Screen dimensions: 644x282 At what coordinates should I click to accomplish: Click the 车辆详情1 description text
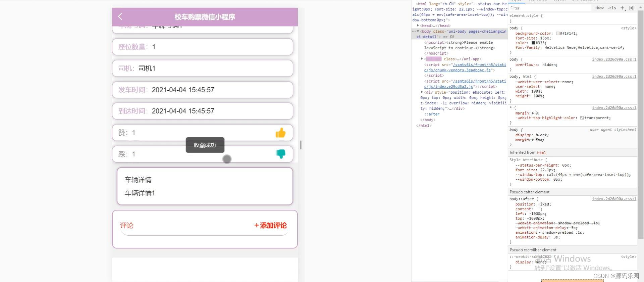click(x=140, y=193)
